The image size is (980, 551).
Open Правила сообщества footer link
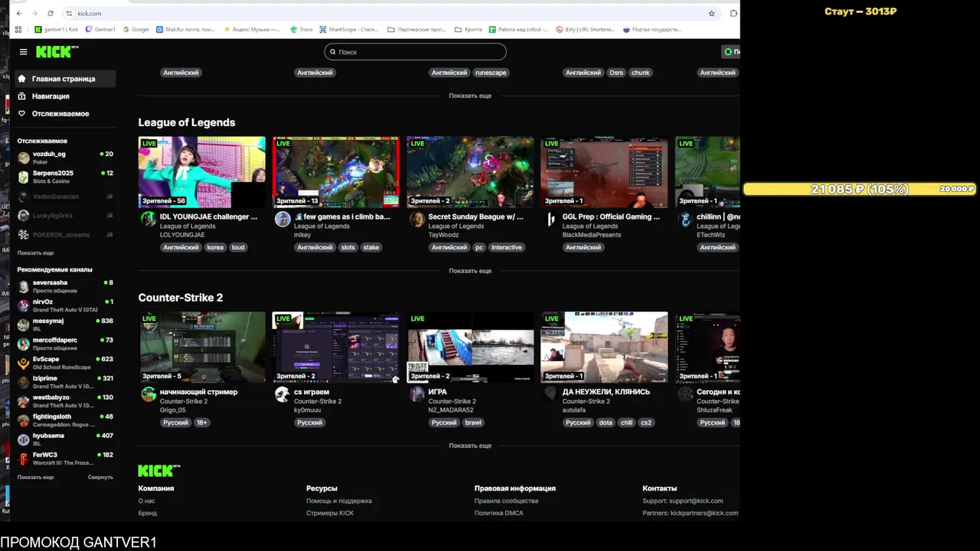[506, 500]
